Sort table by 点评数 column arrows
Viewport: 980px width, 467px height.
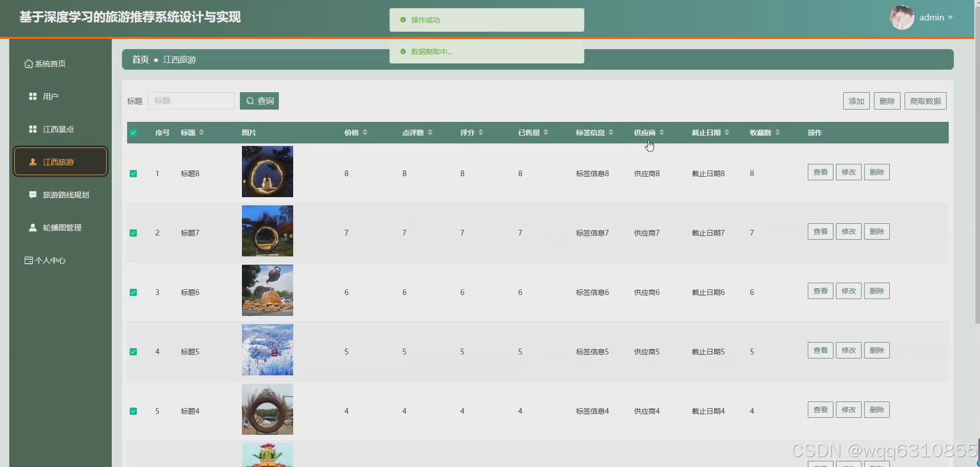[x=430, y=133]
